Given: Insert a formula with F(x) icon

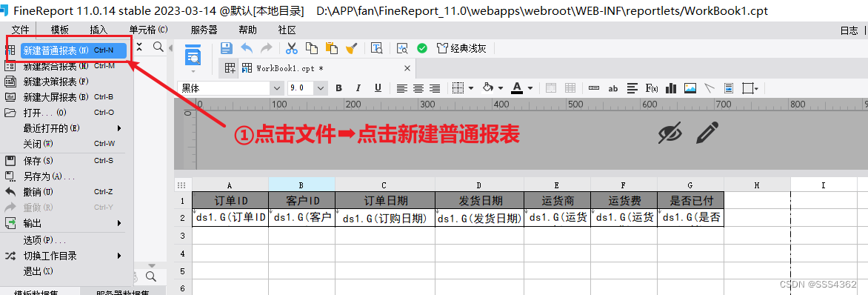Looking at the screenshot, I should click(652, 87).
